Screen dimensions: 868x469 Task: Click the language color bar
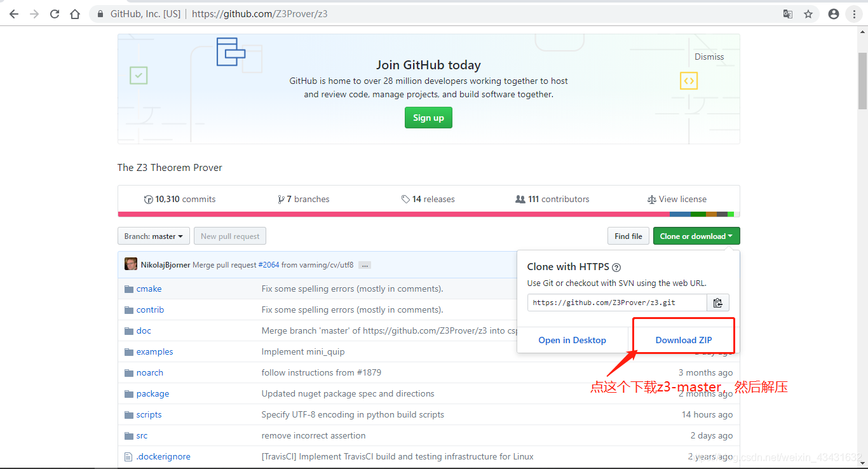(428, 214)
